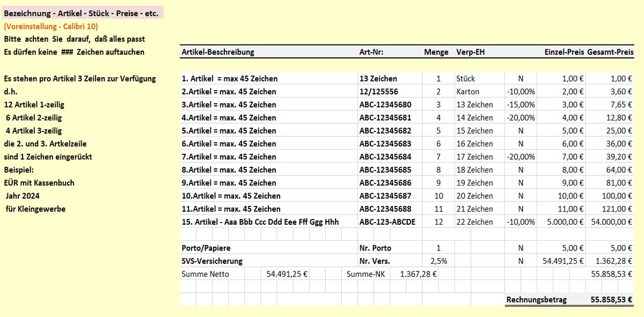The width and height of the screenshot is (644, 317).
Task: Select the article number cell "12/125556"
Action: tap(379, 92)
